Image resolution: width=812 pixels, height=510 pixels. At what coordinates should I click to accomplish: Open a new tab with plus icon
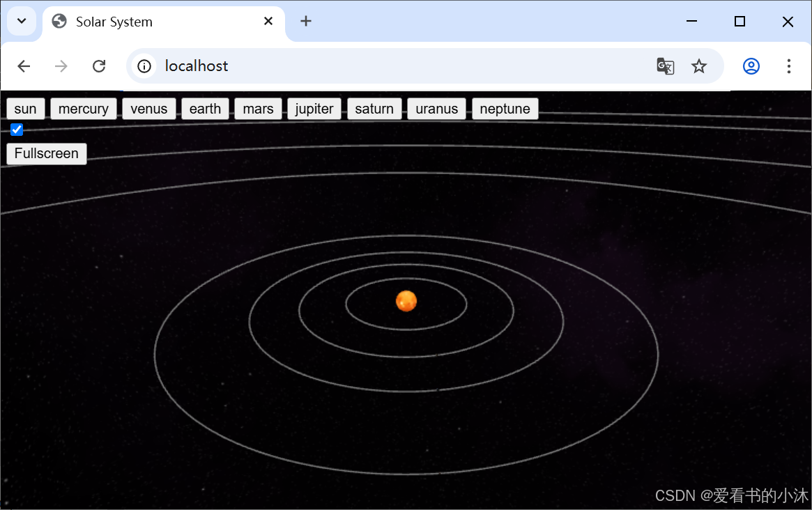click(306, 21)
